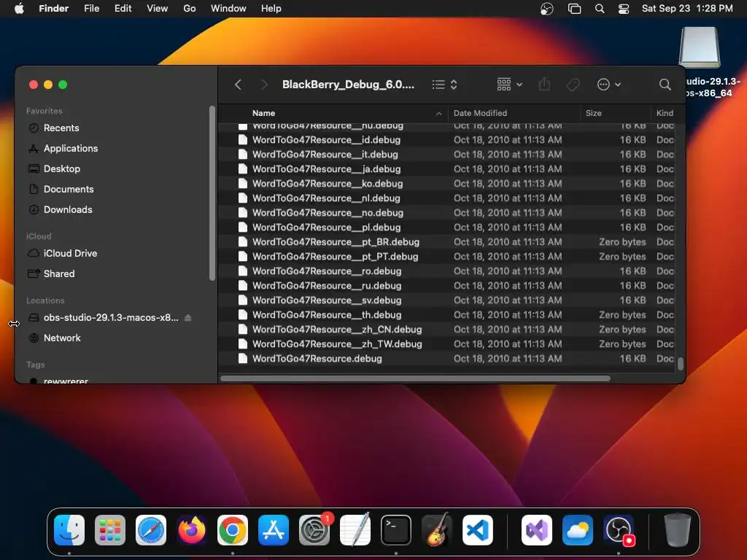
Task: Click the horizontal scrollbar of file list
Action: [415, 378]
